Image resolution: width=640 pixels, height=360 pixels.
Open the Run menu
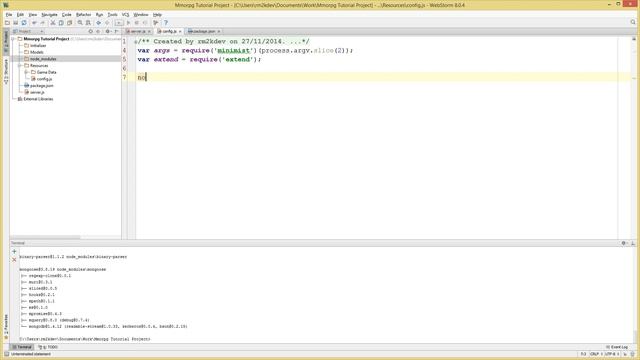pos(99,15)
